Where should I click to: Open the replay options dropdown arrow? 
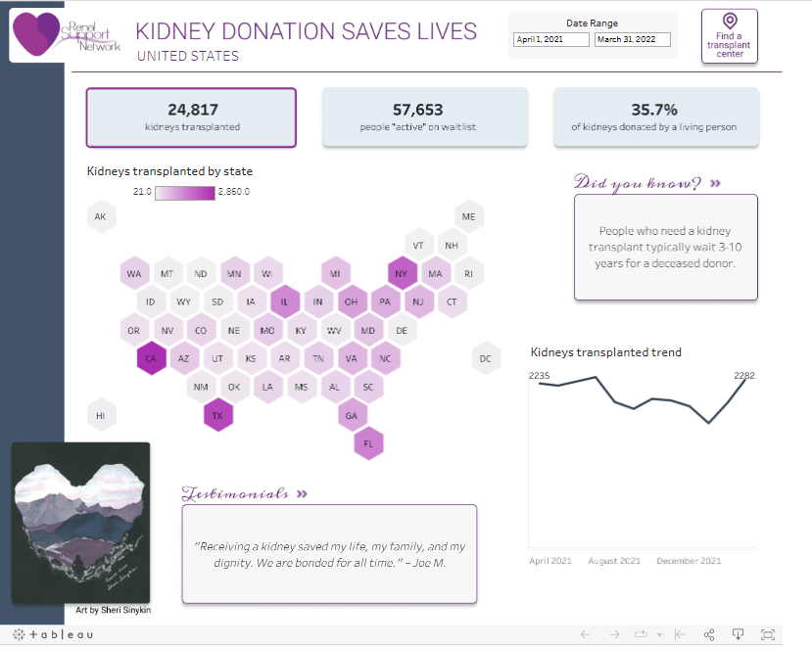[659, 634]
